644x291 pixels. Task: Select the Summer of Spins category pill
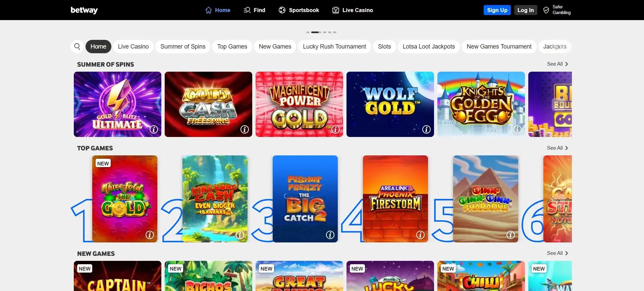183,47
